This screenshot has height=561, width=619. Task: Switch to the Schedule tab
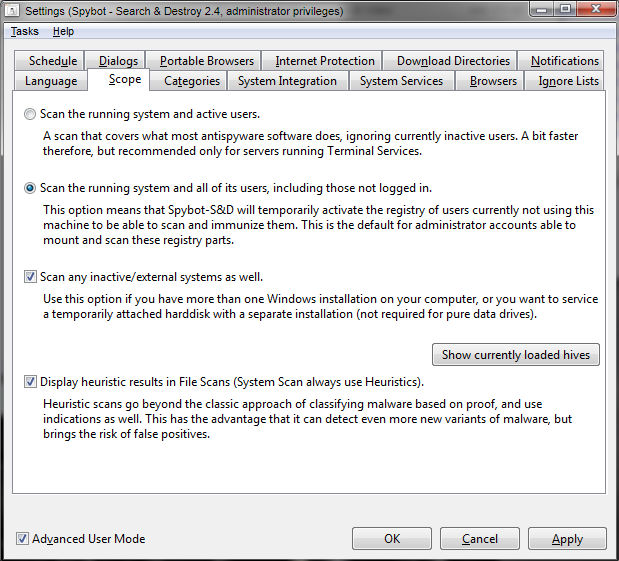[x=49, y=61]
